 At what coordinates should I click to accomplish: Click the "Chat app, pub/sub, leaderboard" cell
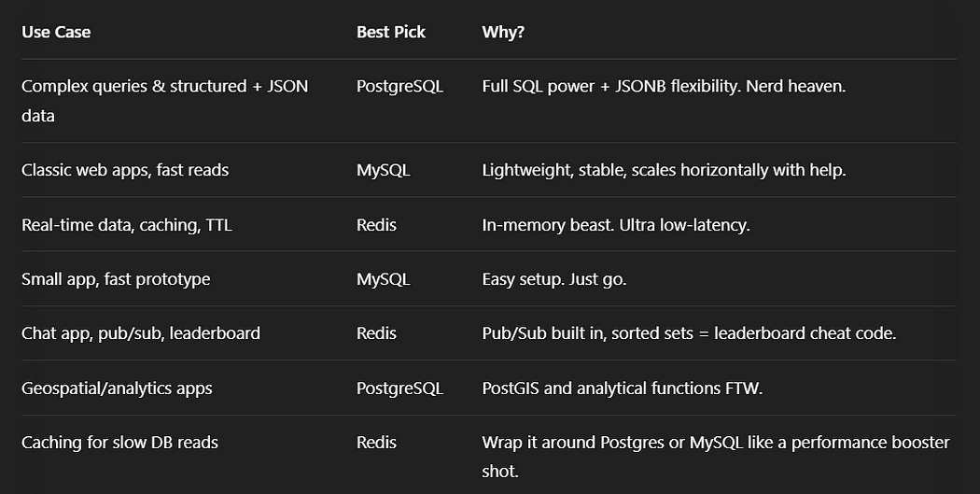141,333
